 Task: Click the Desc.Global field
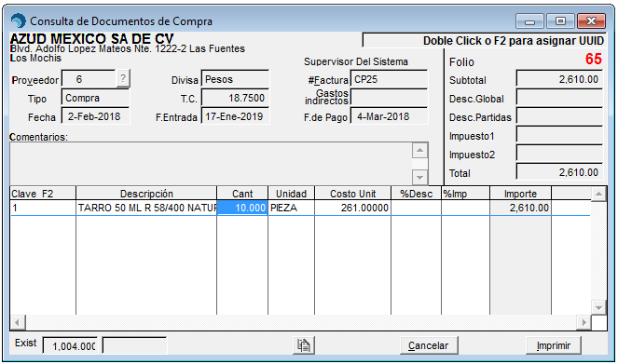click(559, 98)
